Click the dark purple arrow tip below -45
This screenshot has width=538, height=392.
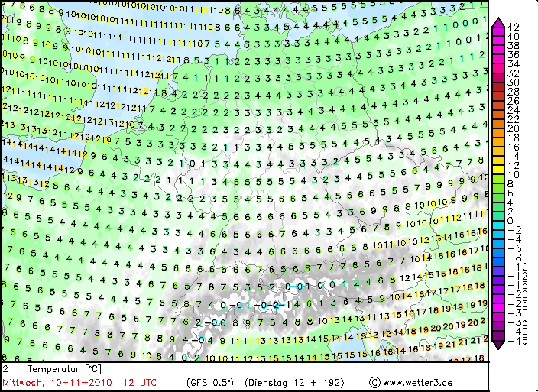(x=498, y=345)
